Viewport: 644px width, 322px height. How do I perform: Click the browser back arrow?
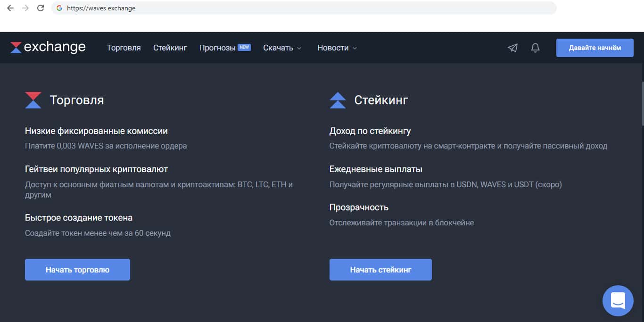(x=10, y=8)
